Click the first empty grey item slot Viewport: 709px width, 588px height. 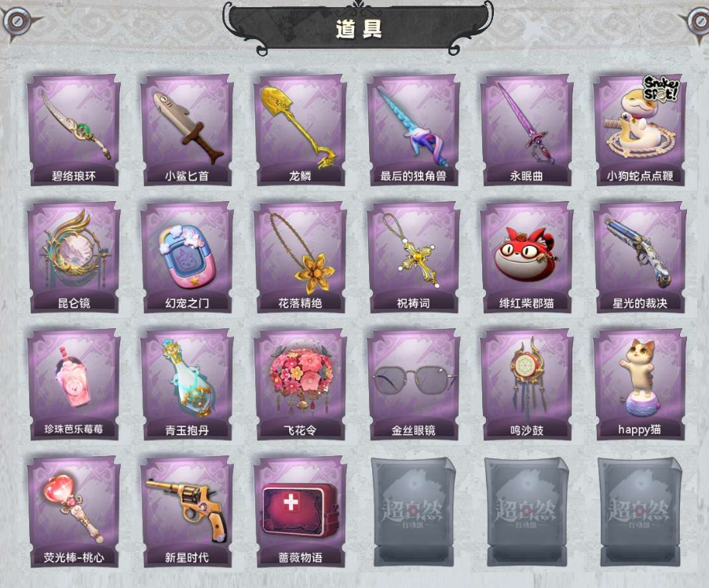(x=414, y=512)
